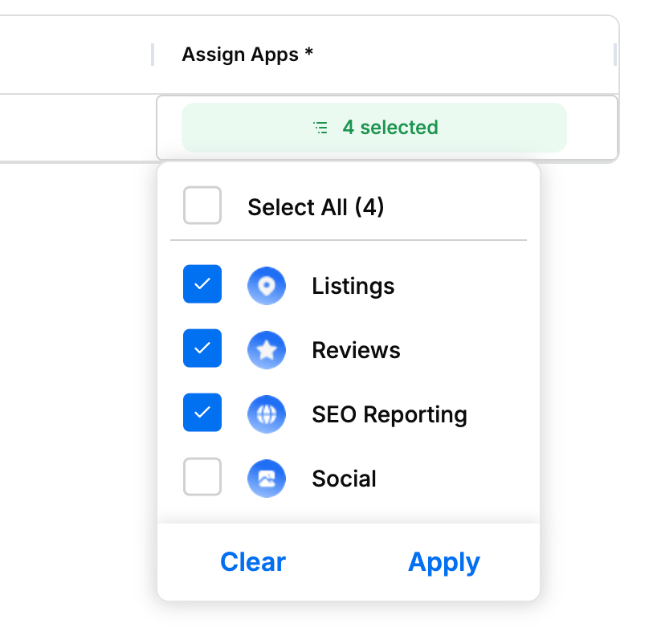Click the Listings map pin icon
This screenshot has height=644, width=657.
(x=267, y=286)
